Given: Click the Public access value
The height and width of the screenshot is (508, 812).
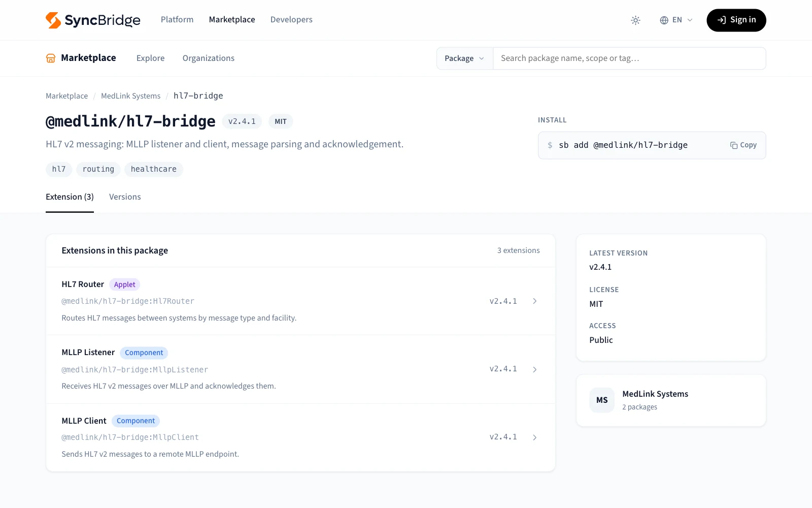Looking at the screenshot, I should pyautogui.click(x=601, y=340).
